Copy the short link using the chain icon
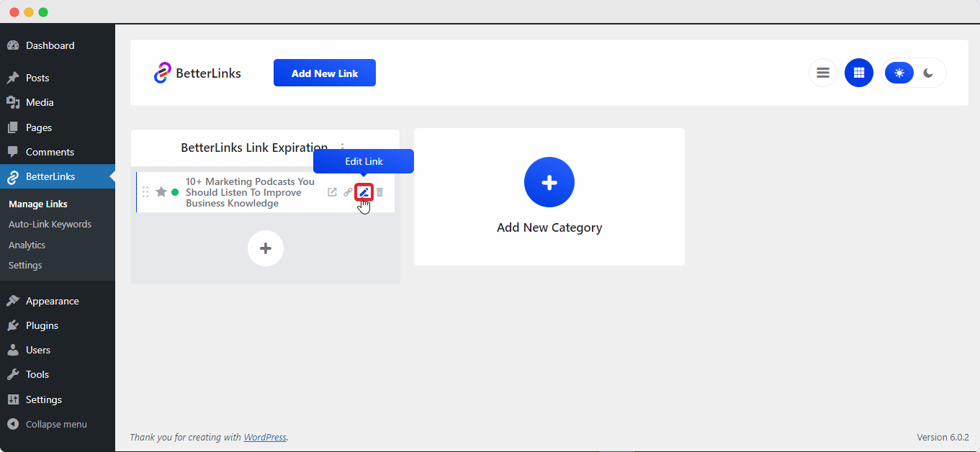Image resolution: width=980 pixels, height=452 pixels. (x=348, y=191)
